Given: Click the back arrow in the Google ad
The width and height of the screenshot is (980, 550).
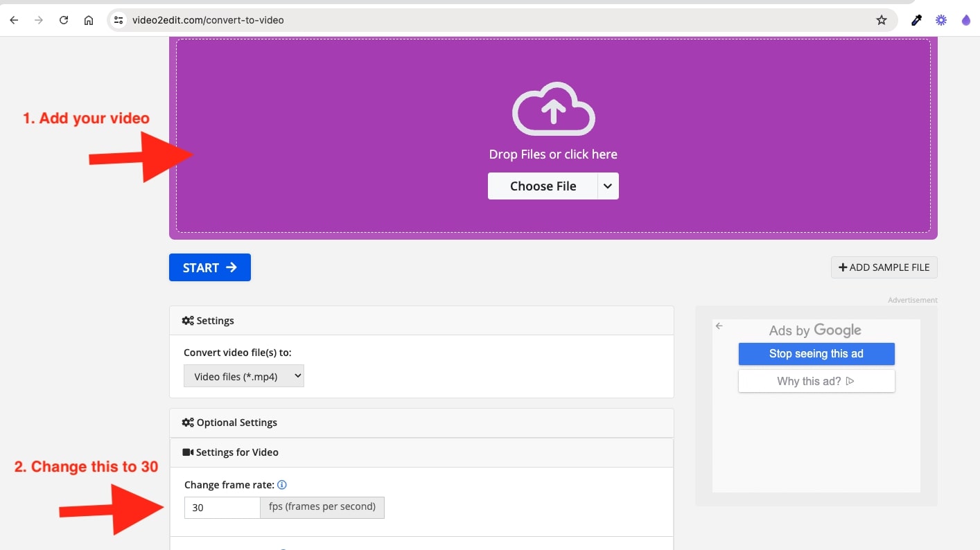Looking at the screenshot, I should (x=719, y=326).
